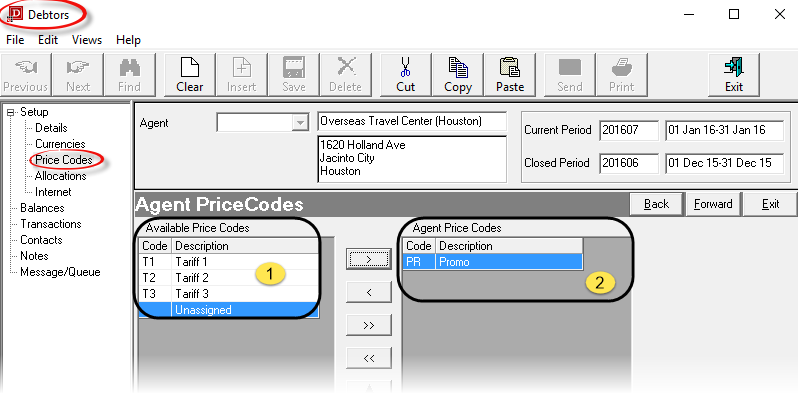Click the Back button

(656, 204)
